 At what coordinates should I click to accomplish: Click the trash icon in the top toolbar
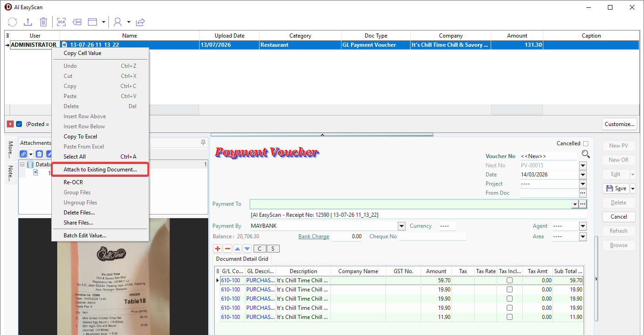tap(43, 22)
